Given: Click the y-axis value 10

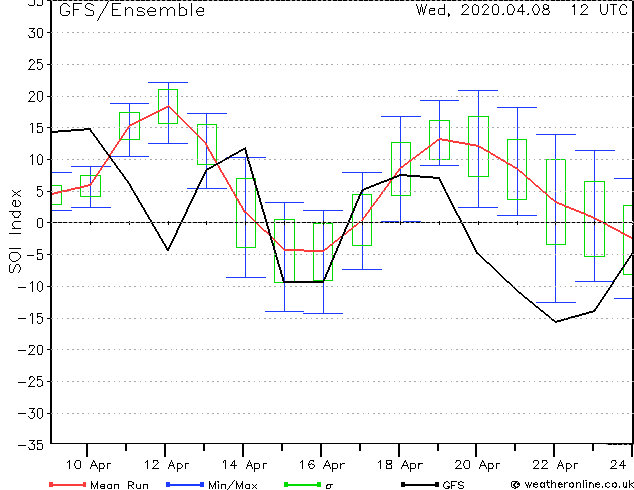Looking at the screenshot, I should tap(35, 160).
